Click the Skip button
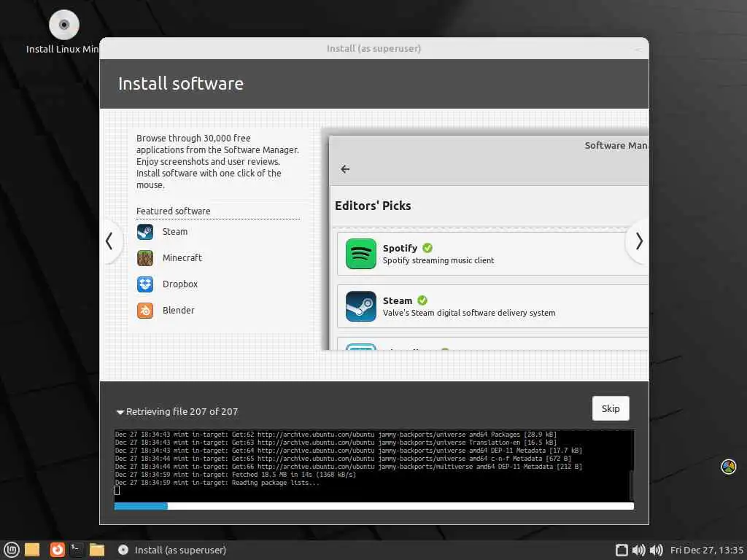This screenshot has width=747, height=560. pyautogui.click(x=611, y=408)
